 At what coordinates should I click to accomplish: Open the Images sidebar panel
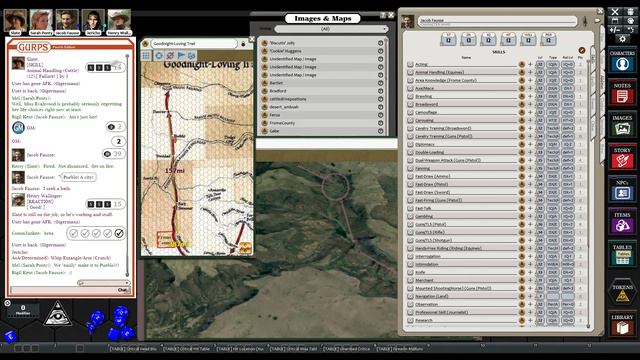pos(622,125)
